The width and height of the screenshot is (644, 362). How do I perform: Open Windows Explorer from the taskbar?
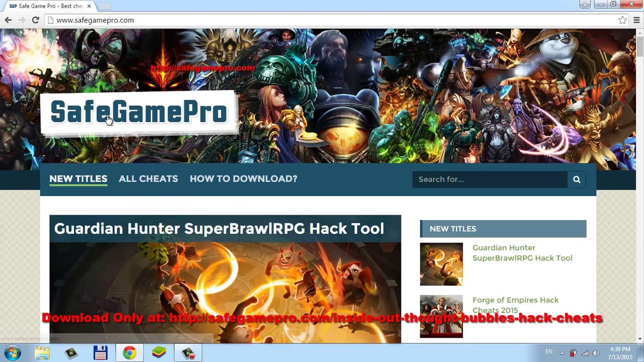(42, 353)
